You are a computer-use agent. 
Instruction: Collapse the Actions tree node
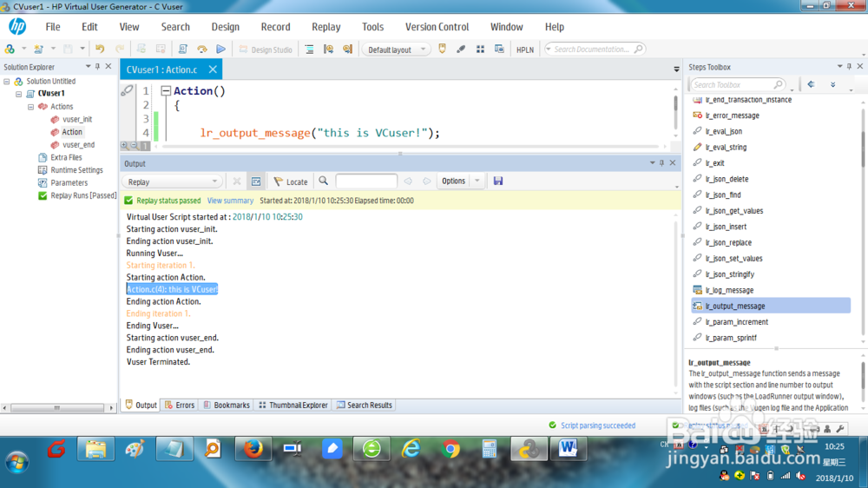31,106
